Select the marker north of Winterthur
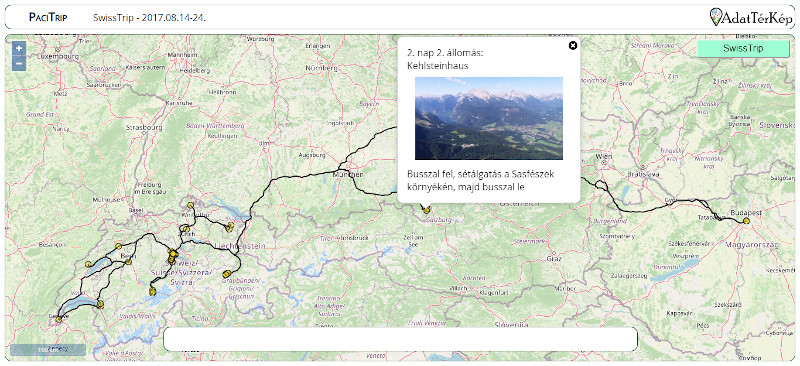 coord(190,205)
